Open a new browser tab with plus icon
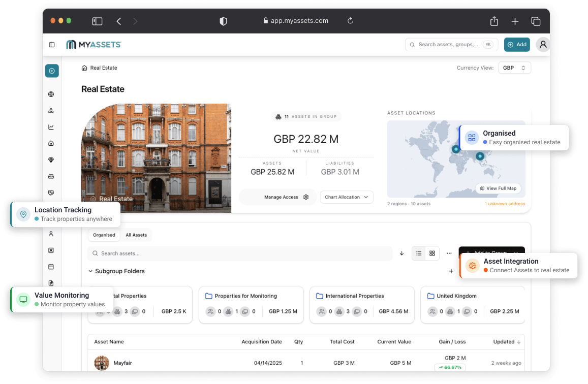The image size is (588, 384). pyautogui.click(x=515, y=21)
